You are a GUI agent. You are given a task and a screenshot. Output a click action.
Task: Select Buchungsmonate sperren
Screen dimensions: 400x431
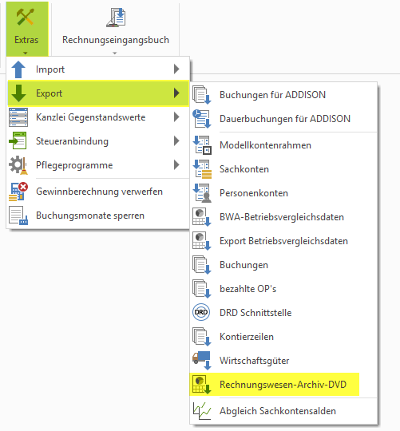click(98, 215)
